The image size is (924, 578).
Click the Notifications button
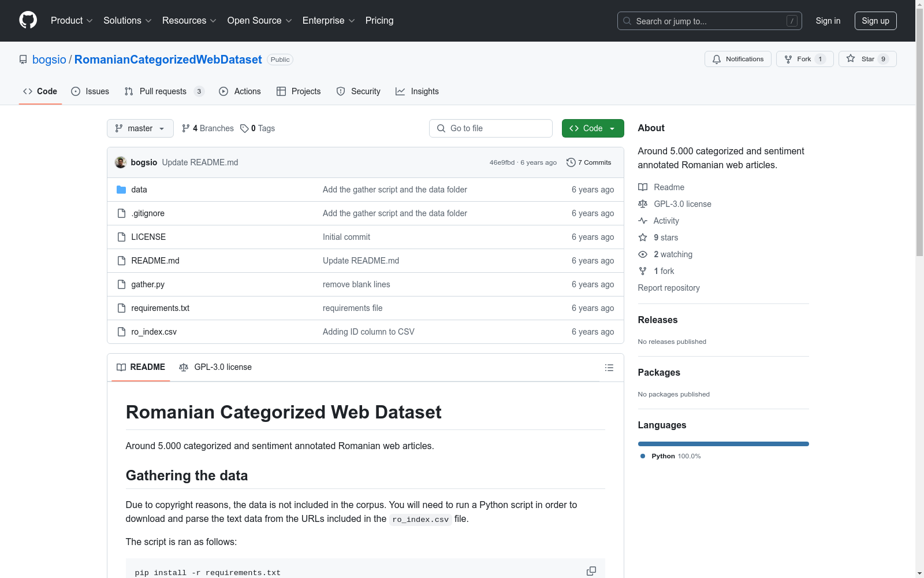738,59
